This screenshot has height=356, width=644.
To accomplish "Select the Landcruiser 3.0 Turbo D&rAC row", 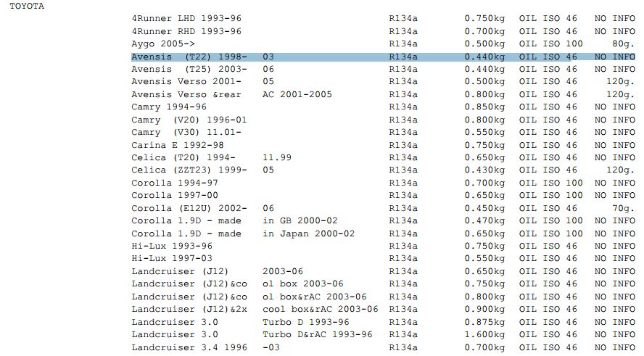I will (252, 334).
